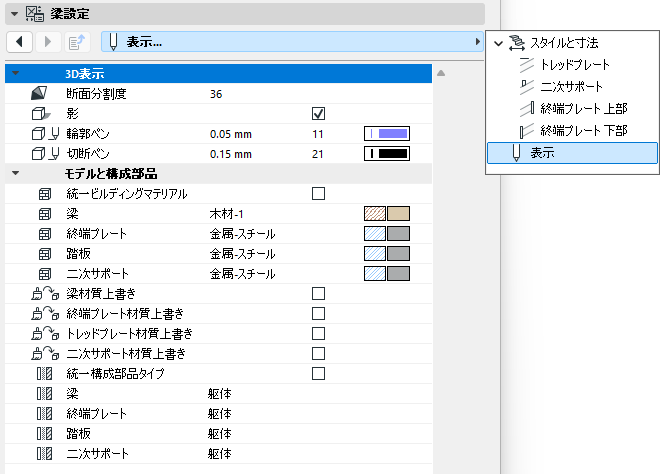Select 切断ペン width 0.15 mm
665x474 pixels.
231,154
